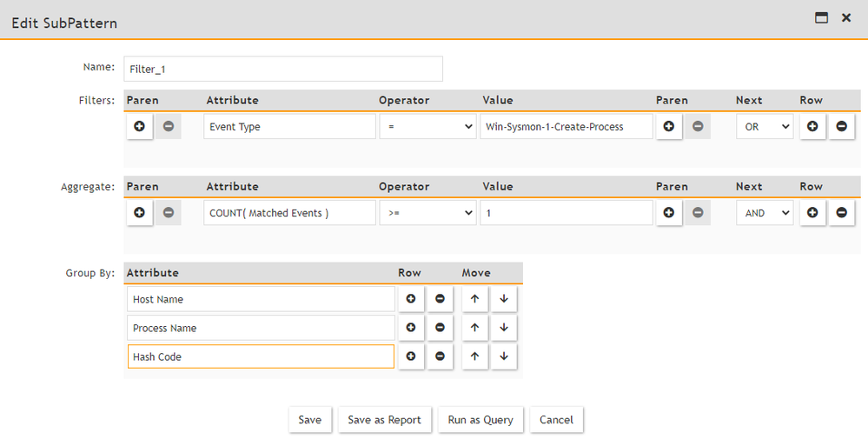Add opening paren in Filters row
Viewport: 868px width, 446px height.
(140, 127)
